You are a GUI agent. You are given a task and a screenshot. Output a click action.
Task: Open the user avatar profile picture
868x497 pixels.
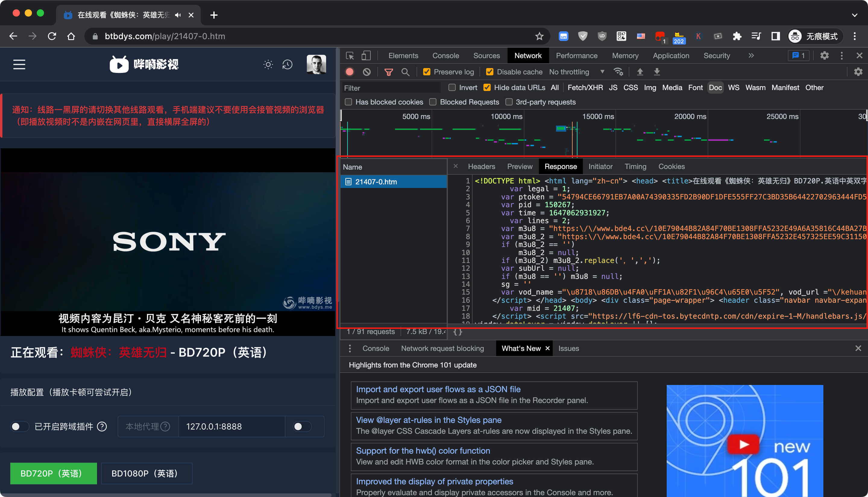[x=316, y=64]
